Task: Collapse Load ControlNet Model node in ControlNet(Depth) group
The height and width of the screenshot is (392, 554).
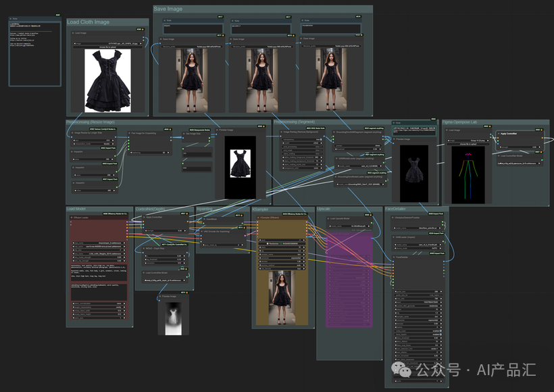Action: pos(144,273)
